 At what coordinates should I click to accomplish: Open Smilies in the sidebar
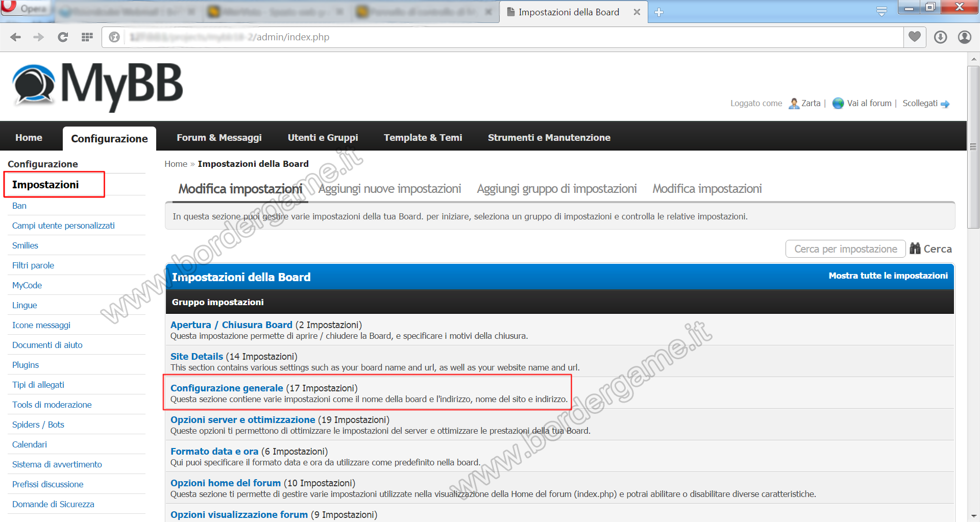coord(25,245)
